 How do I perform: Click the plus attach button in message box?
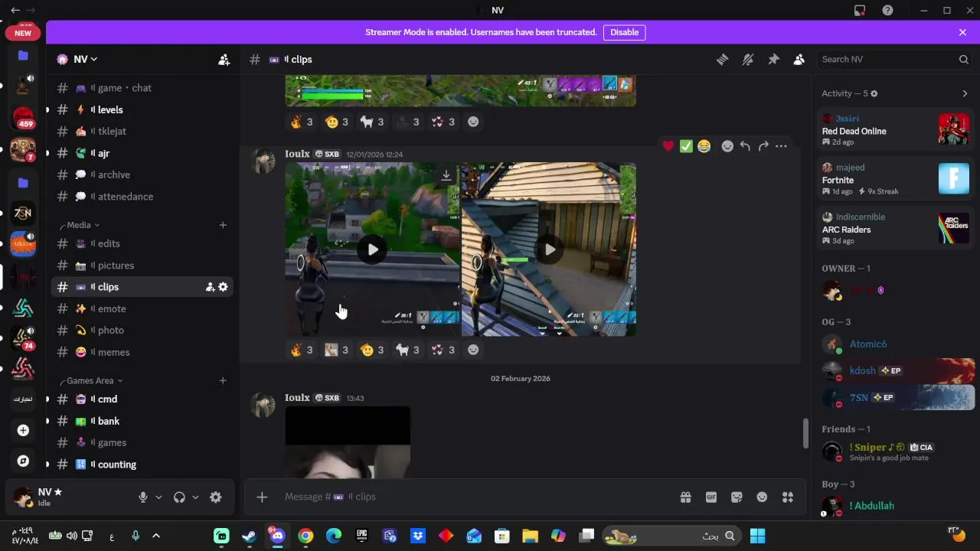[x=262, y=497]
